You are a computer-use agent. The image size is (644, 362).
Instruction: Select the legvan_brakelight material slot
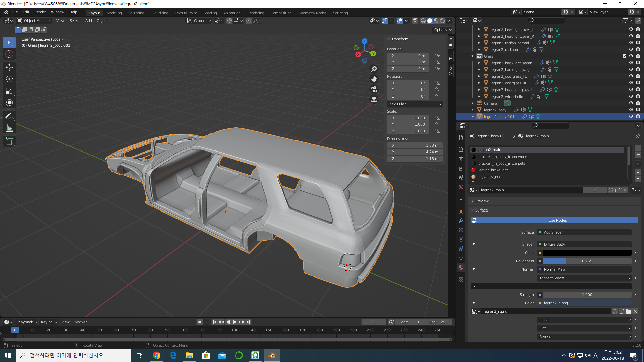tap(493, 170)
